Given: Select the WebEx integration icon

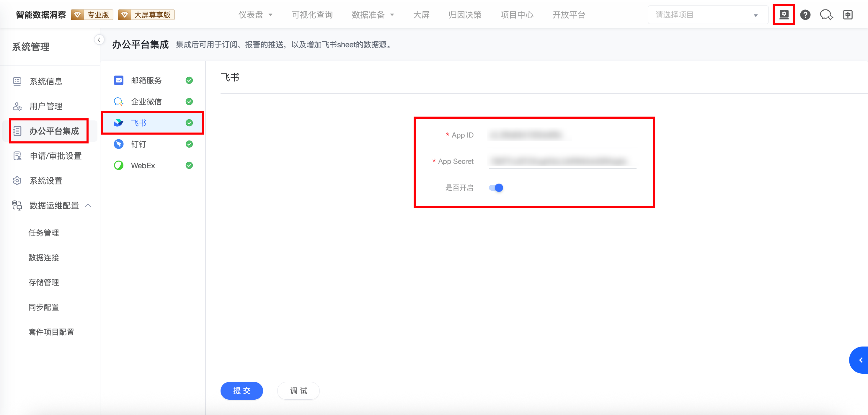Looking at the screenshot, I should 119,165.
